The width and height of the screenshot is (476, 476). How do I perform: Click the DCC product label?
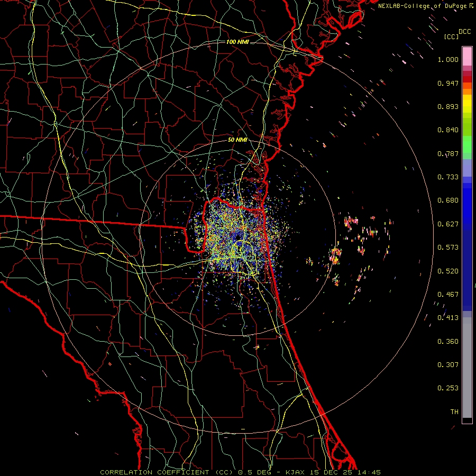(464, 32)
